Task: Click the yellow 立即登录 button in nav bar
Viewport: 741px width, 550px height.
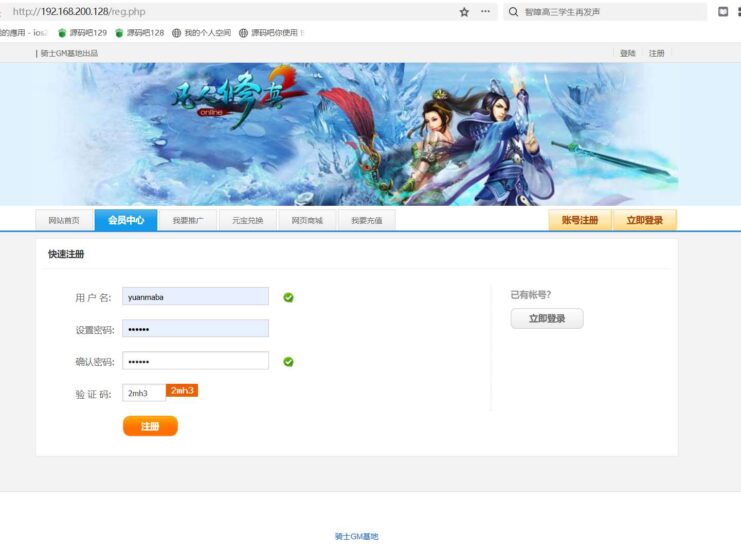Action: tap(645, 220)
